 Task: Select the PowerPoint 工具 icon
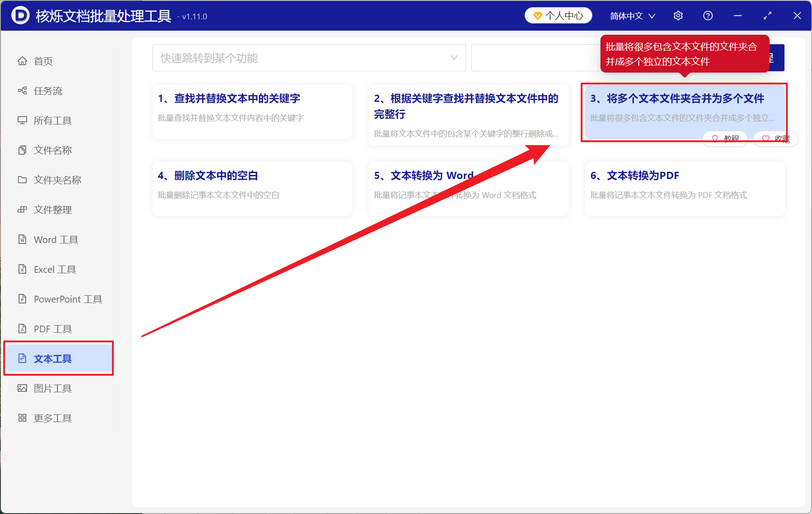tap(23, 299)
